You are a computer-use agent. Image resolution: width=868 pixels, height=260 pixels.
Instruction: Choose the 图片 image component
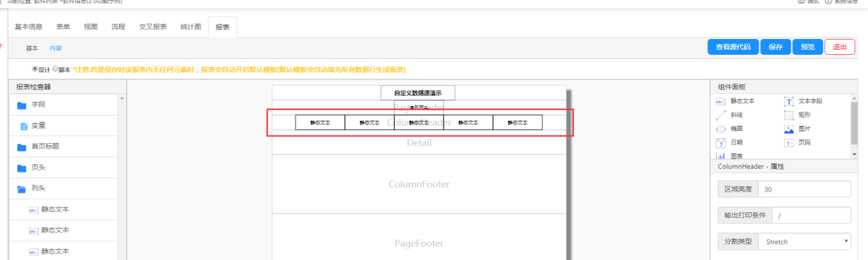coord(789,129)
